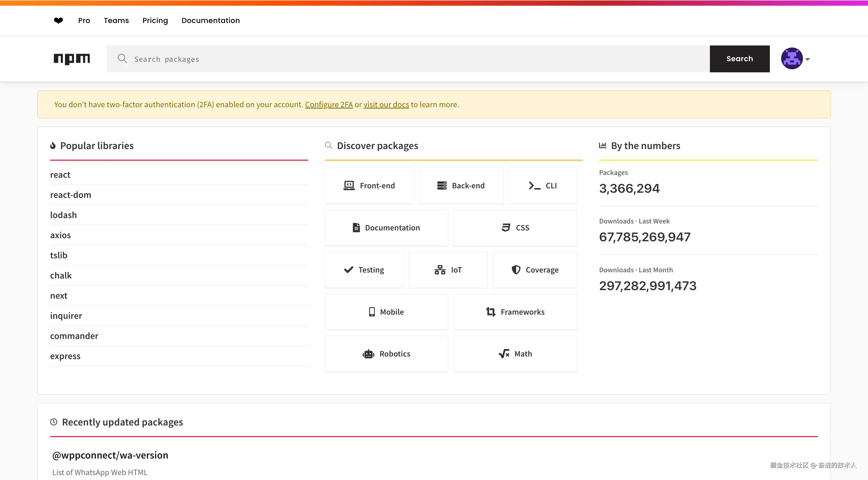
Task: Go to the Teams page
Action: (x=116, y=21)
